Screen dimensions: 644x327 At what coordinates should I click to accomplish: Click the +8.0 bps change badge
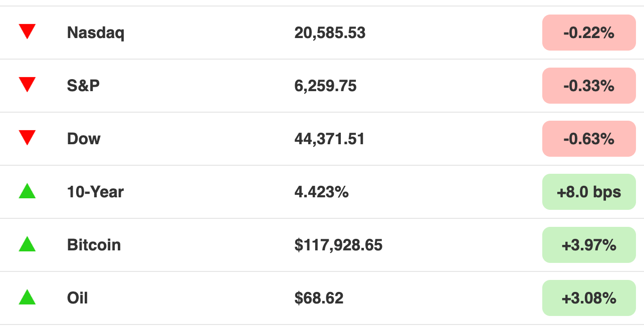point(589,192)
